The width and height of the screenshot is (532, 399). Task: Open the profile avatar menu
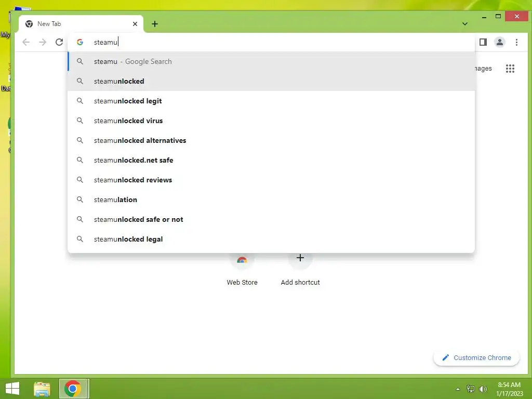tap(500, 42)
